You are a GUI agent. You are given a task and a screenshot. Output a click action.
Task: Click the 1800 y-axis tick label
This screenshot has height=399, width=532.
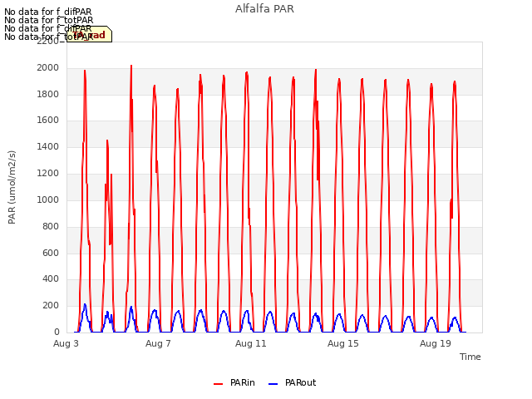pos(48,94)
